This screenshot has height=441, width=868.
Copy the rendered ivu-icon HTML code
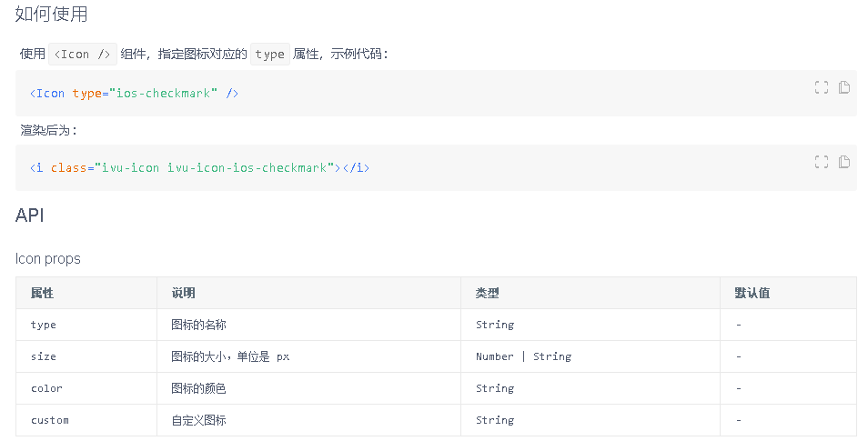pos(844,162)
